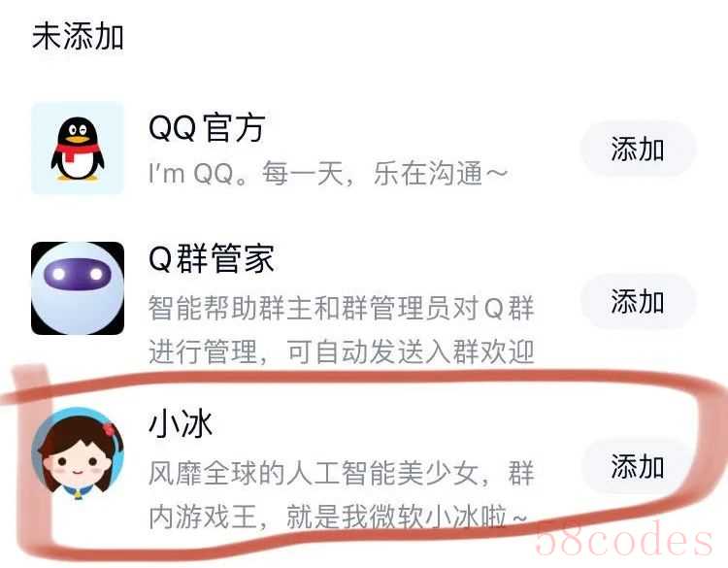Tap the QQ penguin avatar icon
This screenshot has height=568, width=728.
pyautogui.click(x=78, y=149)
